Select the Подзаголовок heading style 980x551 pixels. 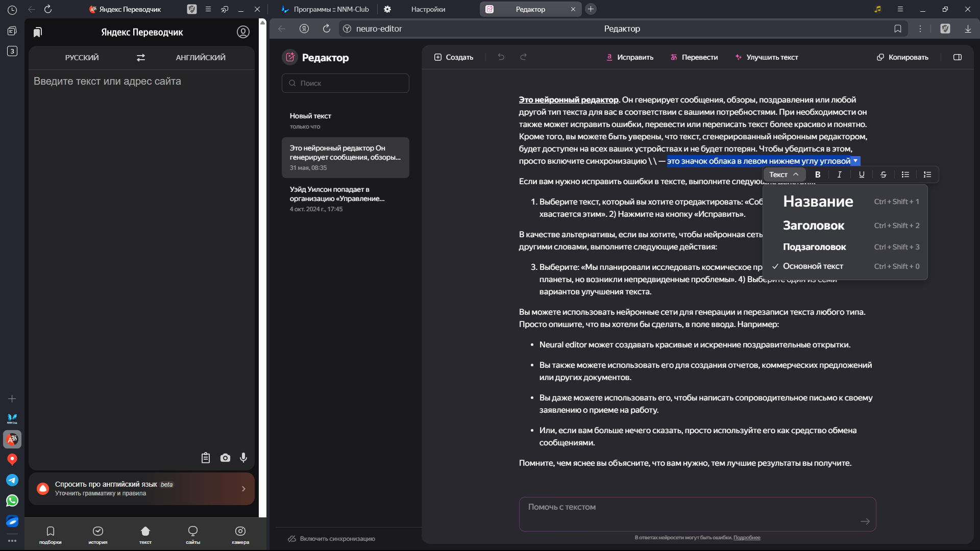tap(845, 247)
